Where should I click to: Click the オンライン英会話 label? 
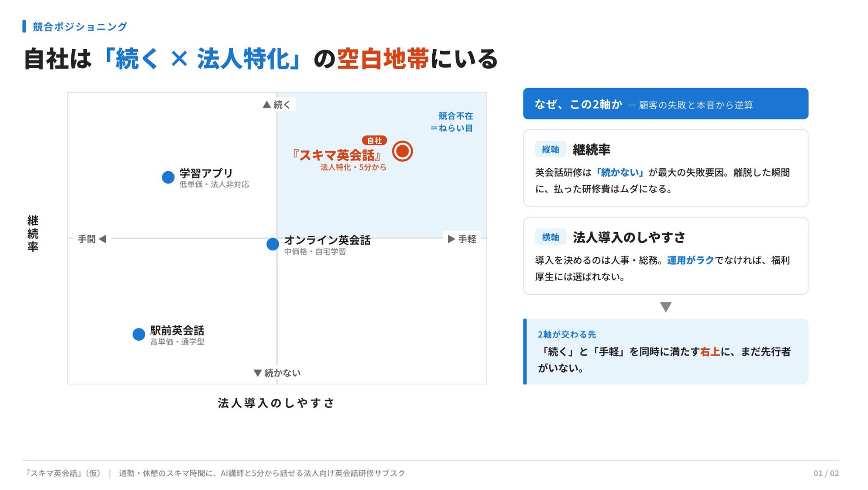[327, 240]
